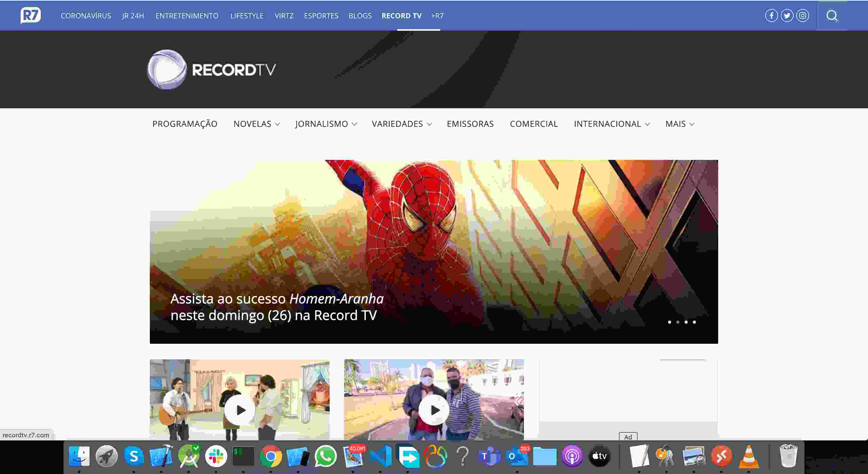Open Apple TV app from dock
This screenshot has height=474, width=868.
pos(599,456)
